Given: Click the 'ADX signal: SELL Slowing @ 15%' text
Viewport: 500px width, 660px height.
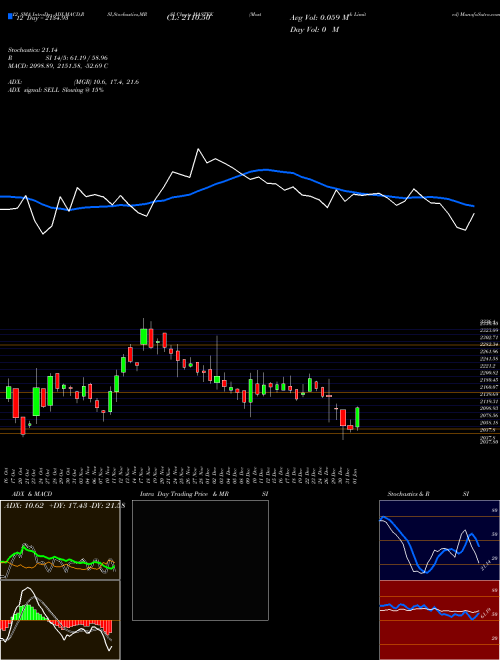Looking at the screenshot, I should coord(56,90).
